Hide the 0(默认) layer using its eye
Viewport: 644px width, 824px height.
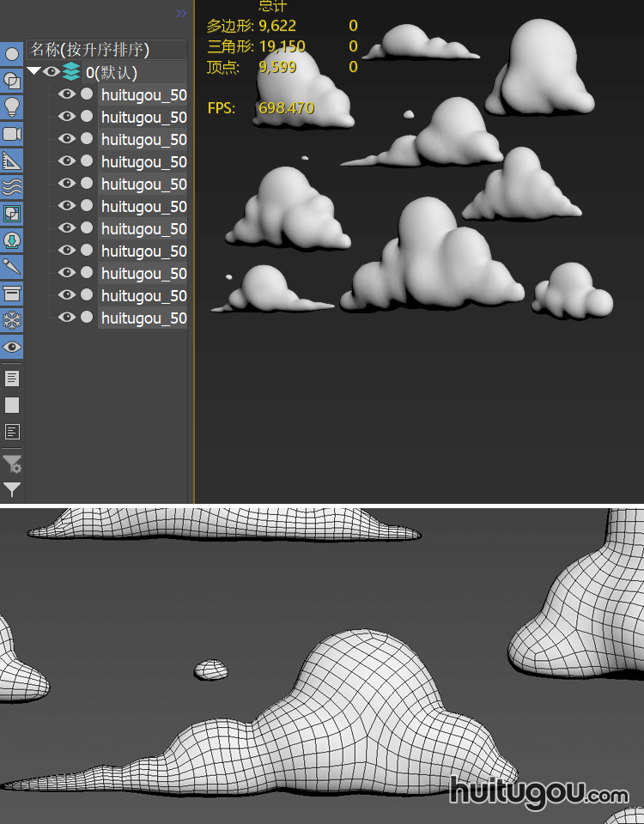tap(52, 72)
